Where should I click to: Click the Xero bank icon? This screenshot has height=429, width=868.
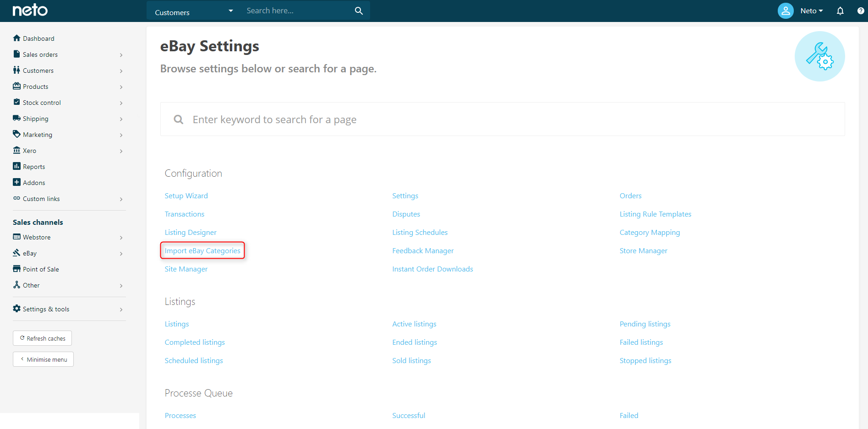17,150
